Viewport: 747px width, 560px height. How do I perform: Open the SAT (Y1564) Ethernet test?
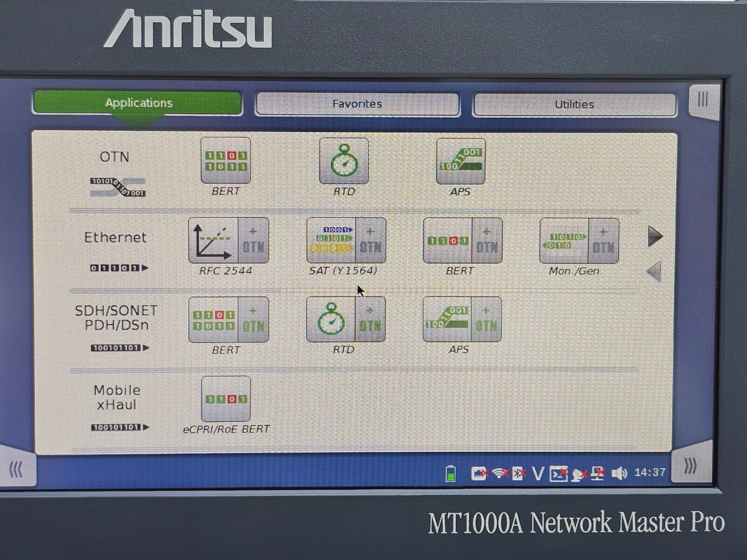(331, 241)
